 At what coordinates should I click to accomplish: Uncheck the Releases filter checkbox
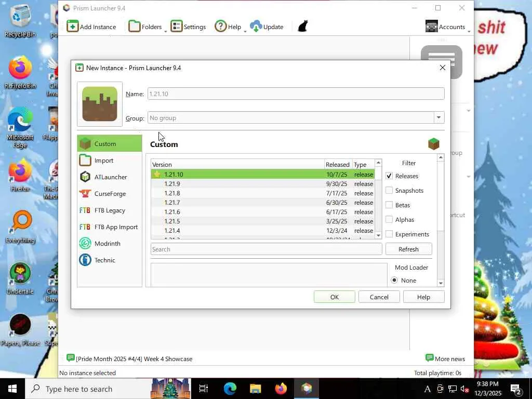(x=389, y=176)
